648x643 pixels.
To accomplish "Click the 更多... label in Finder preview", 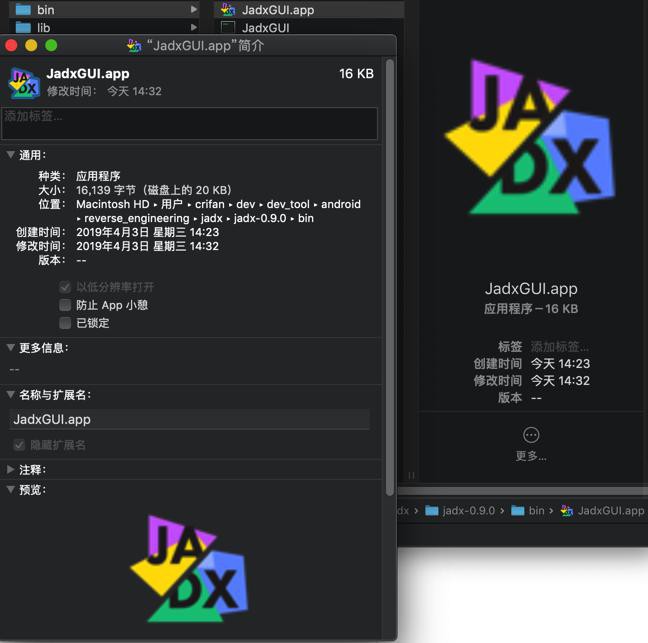I will click(x=531, y=456).
